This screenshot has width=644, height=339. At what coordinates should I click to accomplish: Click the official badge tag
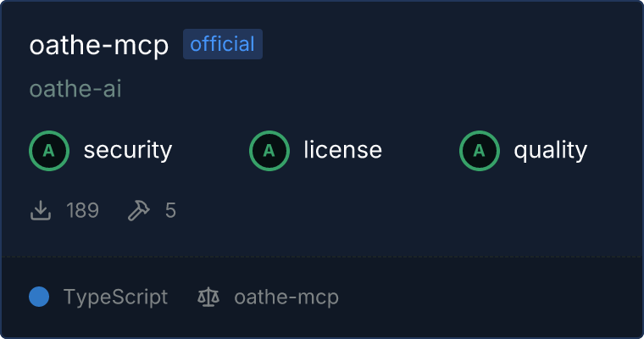[x=223, y=44]
